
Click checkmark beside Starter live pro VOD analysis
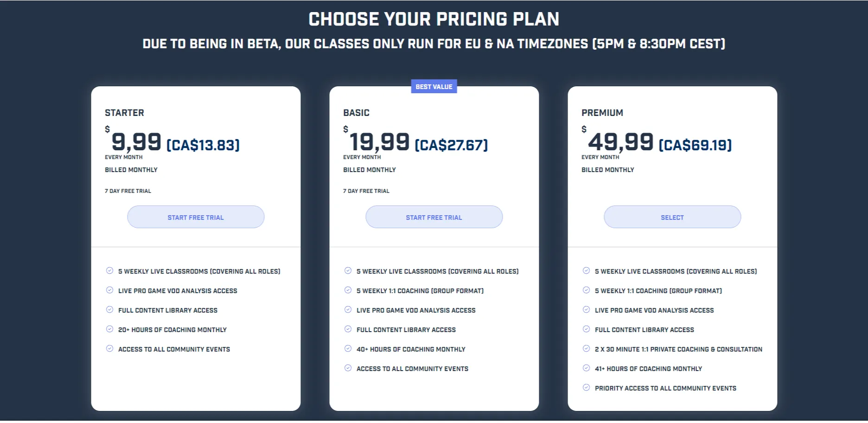coord(109,290)
